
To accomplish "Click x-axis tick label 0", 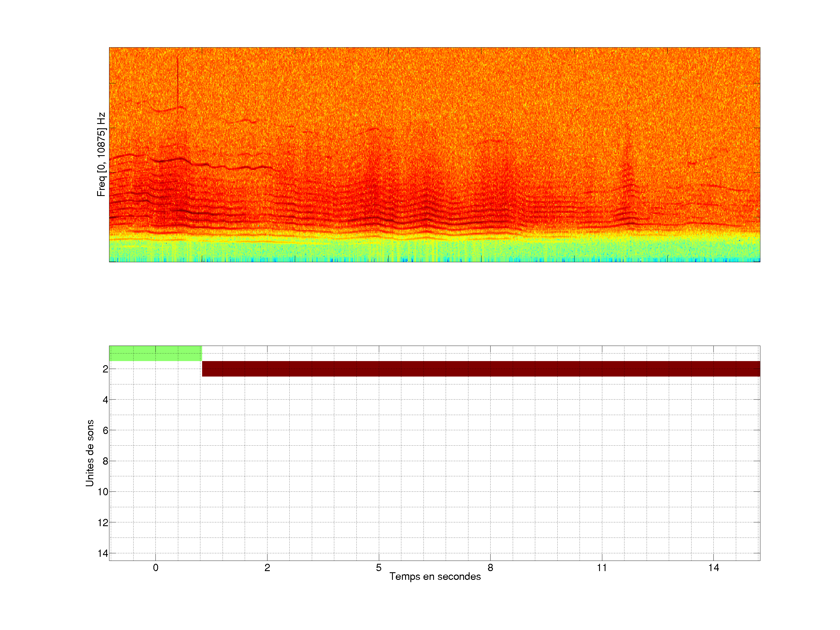I will pos(156,568).
